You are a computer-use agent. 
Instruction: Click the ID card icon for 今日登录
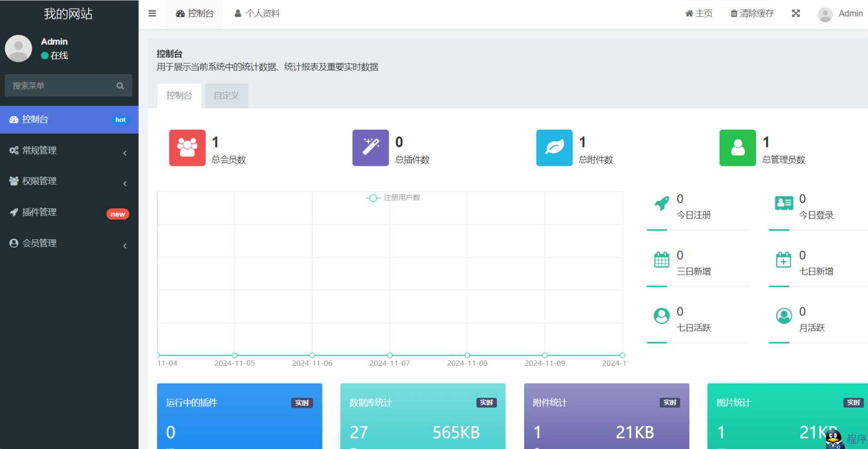click(784, 203)
